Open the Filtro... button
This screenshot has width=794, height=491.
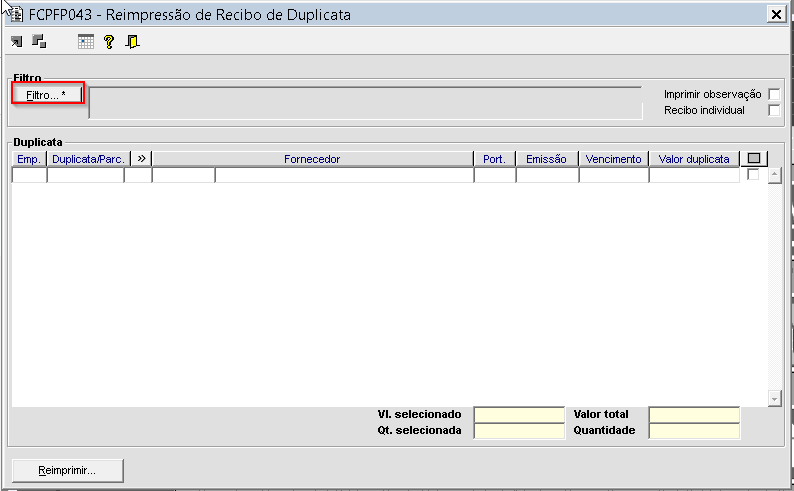point(47,95)
